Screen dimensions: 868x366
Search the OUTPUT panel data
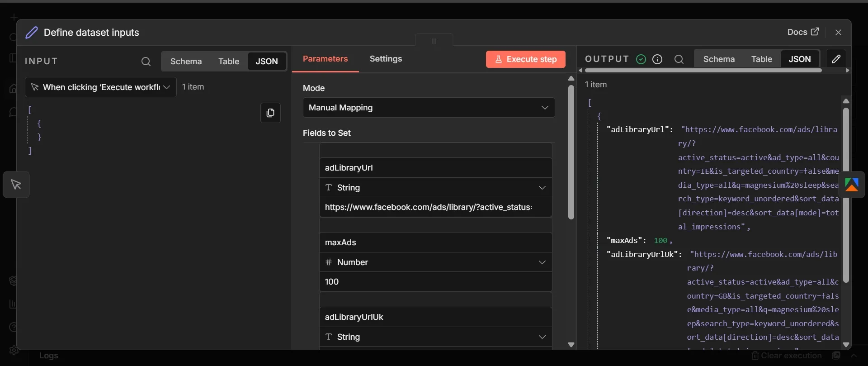679,59
